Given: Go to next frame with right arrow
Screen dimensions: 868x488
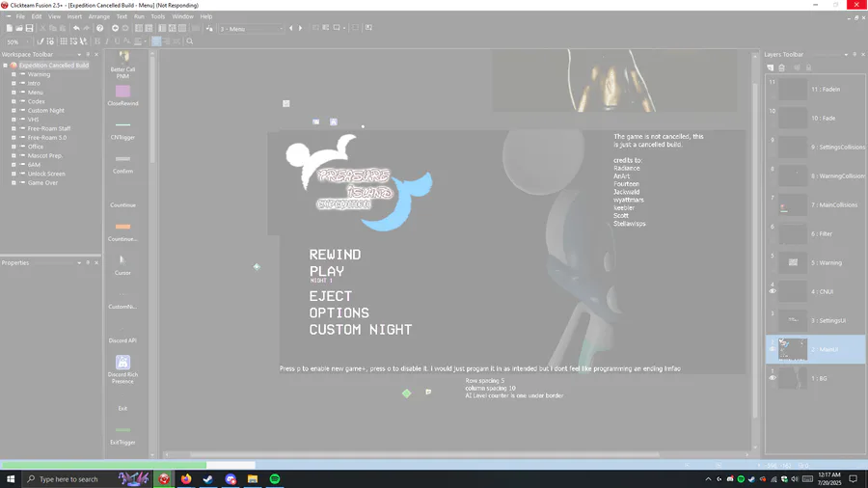Looking at the screenshot, I should pos(301,28).
